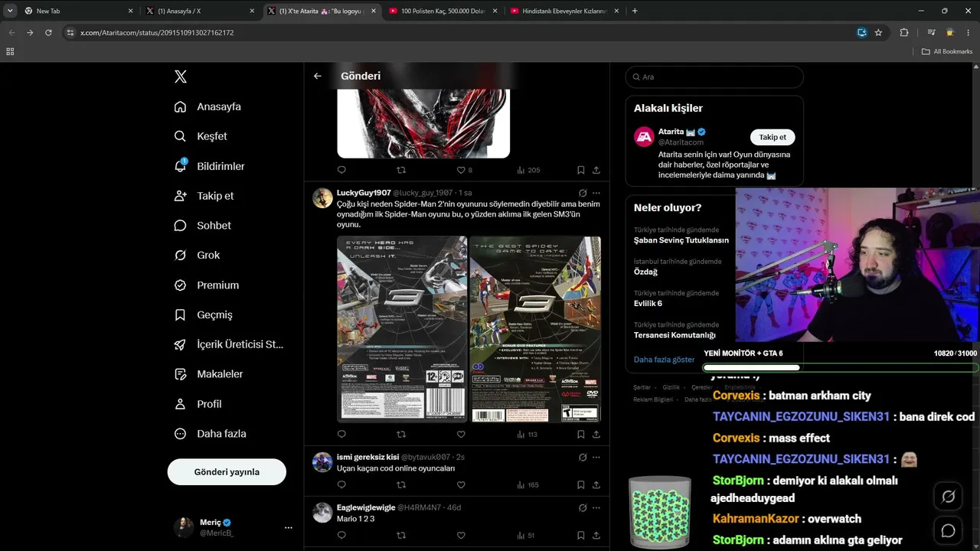The height and width of the screenshot is (551, 980).
Task: Like the Eaglewiglewigle post
Action: [x=461, y=535]
